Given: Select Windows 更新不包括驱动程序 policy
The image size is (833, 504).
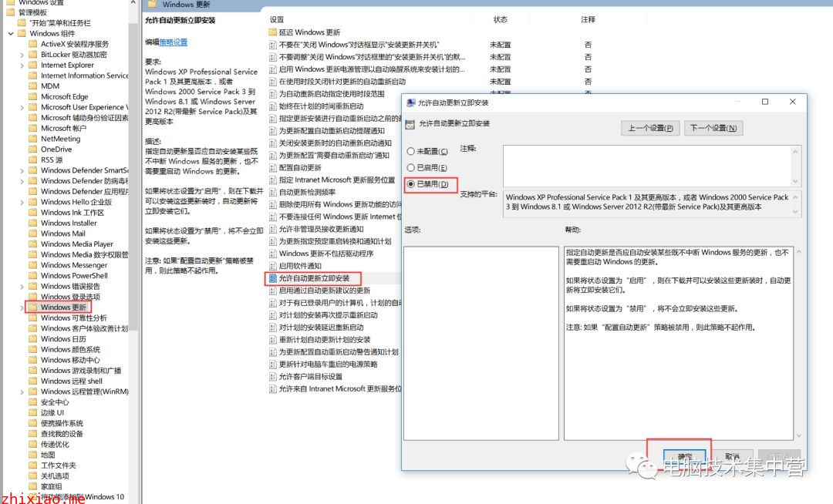Looking at the screenshot, I should coord(326,254).
